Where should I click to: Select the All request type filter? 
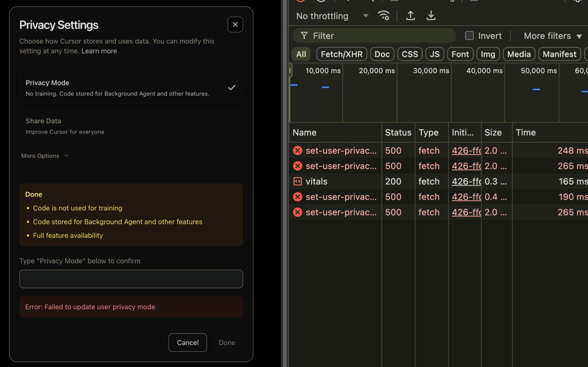pos(301,54)
